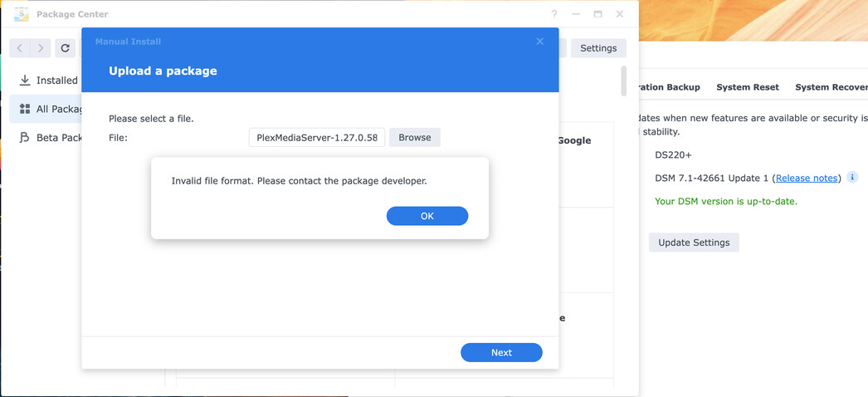Click the PlexMediaServer file path field
Screen dimensions: 868x397
pos(317,137)
